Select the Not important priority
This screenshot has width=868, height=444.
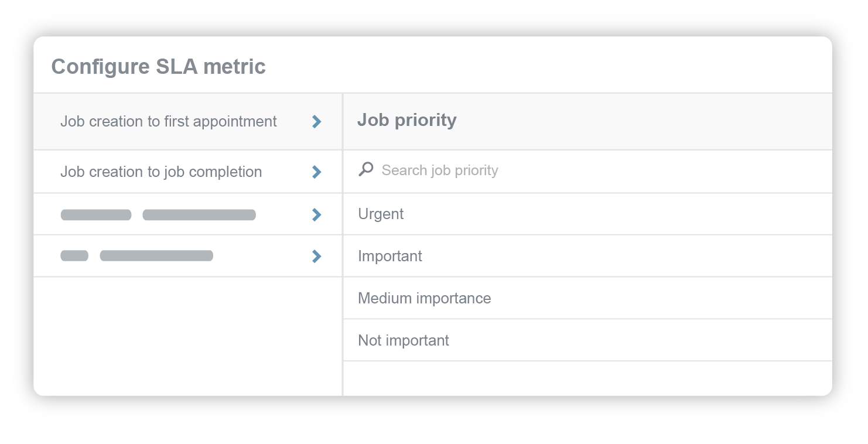404,341
